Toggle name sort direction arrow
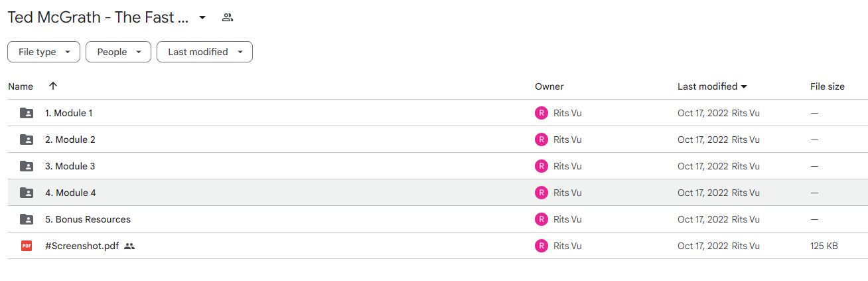Image resolution: width=868 pixels, height=281 pixels. [x=53, y=86]
